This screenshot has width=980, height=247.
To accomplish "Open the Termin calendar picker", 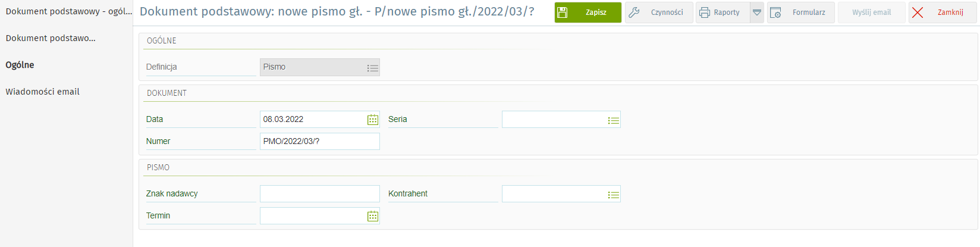I will [x=373, y=216].
